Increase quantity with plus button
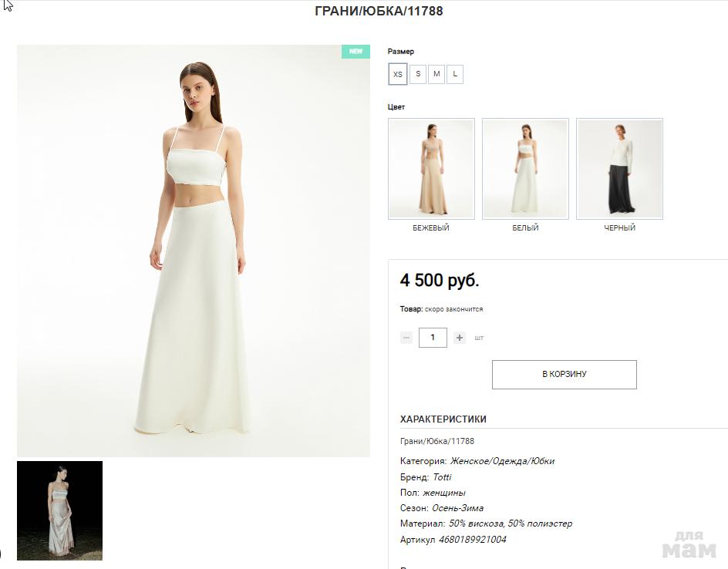This screenshot has width=728, height=569. tap(460, 338)
